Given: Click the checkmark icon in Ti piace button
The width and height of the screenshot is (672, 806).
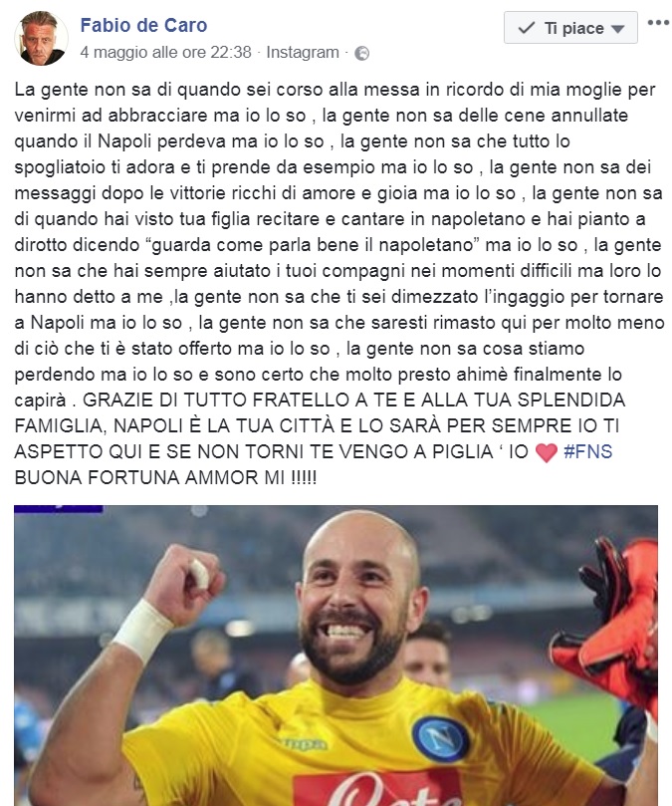Looking at the screenshot, I should point(527,28).
